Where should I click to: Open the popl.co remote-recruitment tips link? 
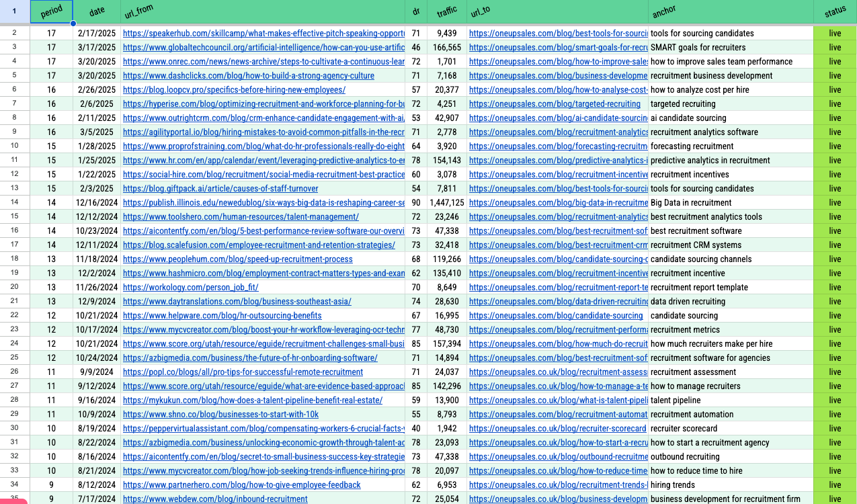click(243, 372)
